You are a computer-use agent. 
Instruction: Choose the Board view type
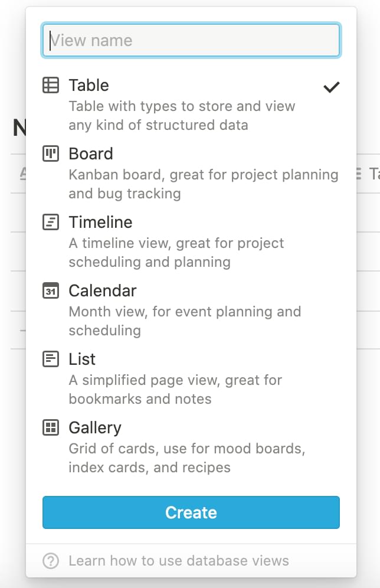tap(90, 154)
